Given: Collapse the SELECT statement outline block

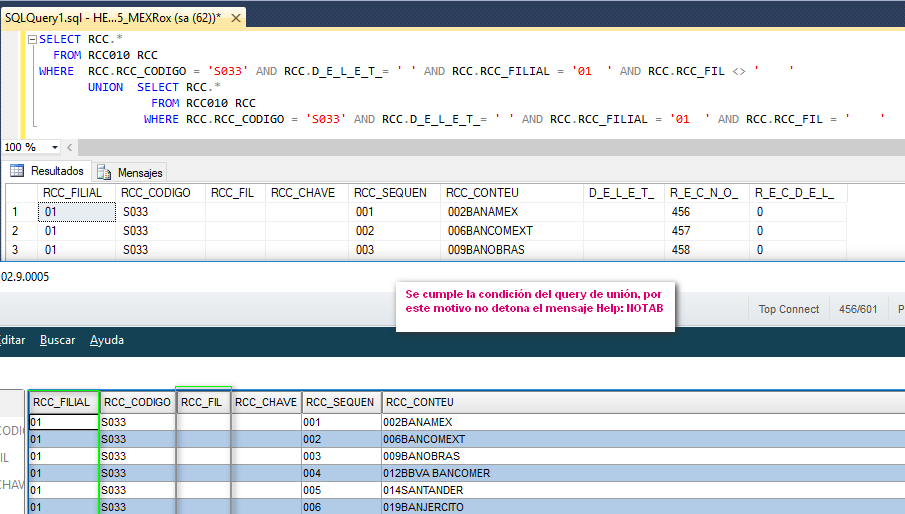Looking at the screenshot, I should (32, 39).
